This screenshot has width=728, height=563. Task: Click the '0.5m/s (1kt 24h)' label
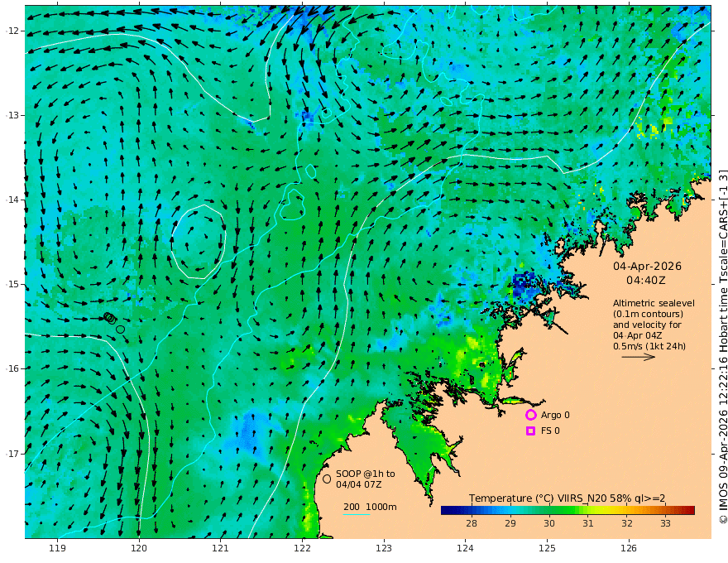(x=649, y=346)
